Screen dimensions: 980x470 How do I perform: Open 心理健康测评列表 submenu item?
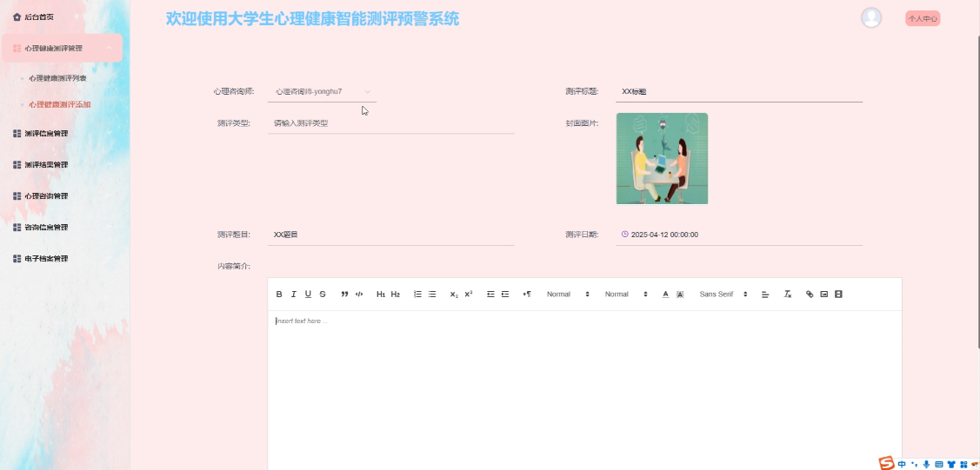(x=57, y=78)
